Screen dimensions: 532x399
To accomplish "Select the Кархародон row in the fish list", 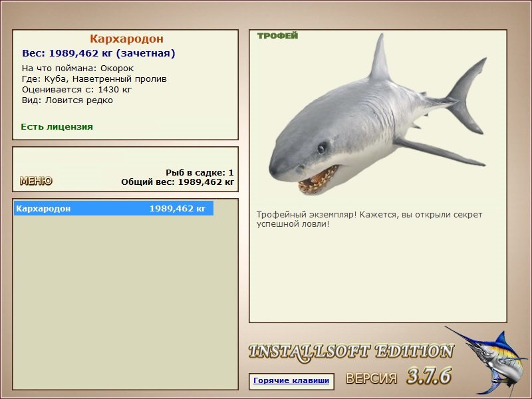I will point(114,208).
